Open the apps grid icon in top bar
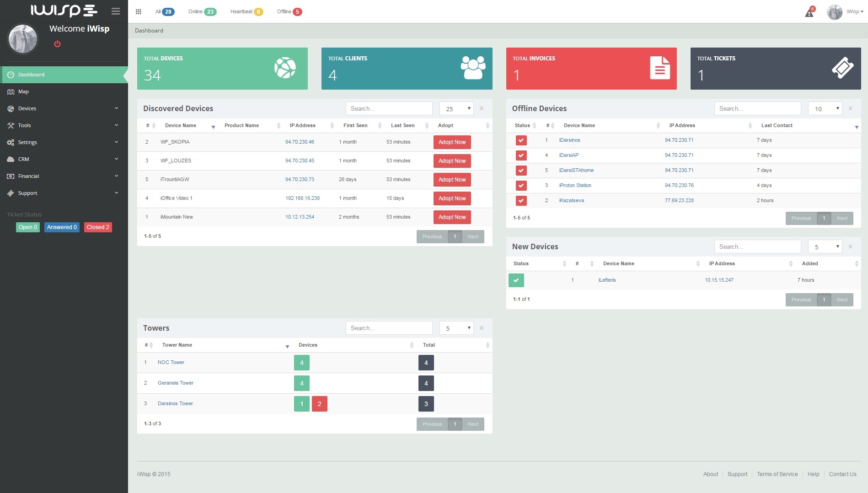 pos(139,12)
